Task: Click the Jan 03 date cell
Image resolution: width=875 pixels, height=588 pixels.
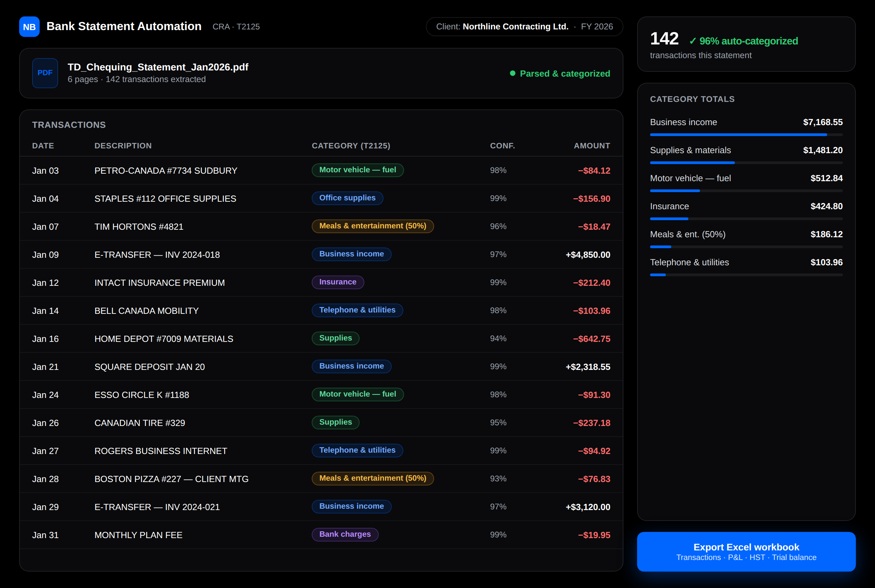Action: (45, 171)
